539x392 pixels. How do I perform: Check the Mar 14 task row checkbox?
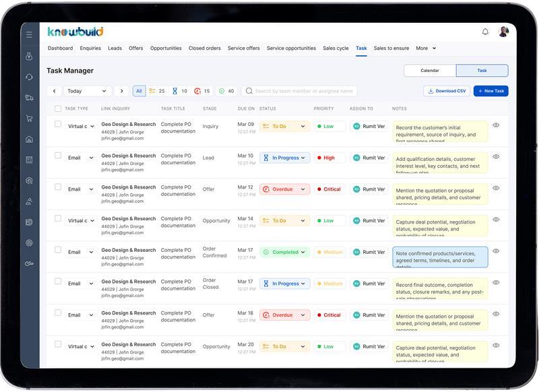pos(58,218)
